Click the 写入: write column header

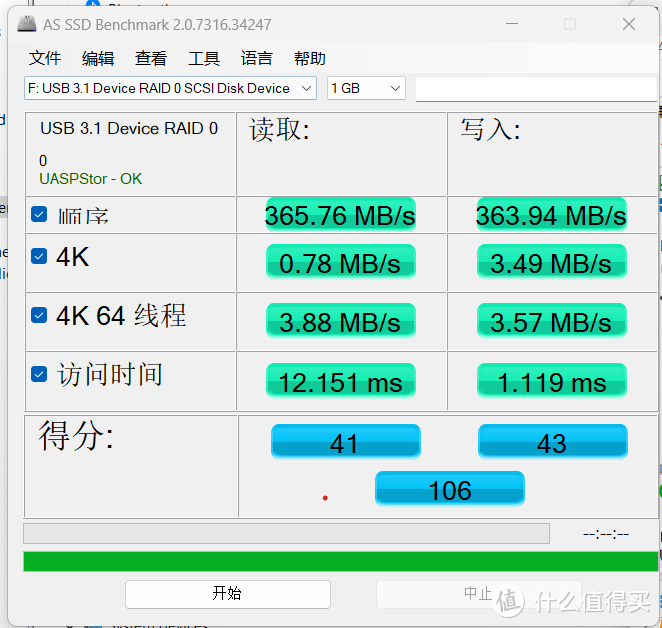pos(490,129)
